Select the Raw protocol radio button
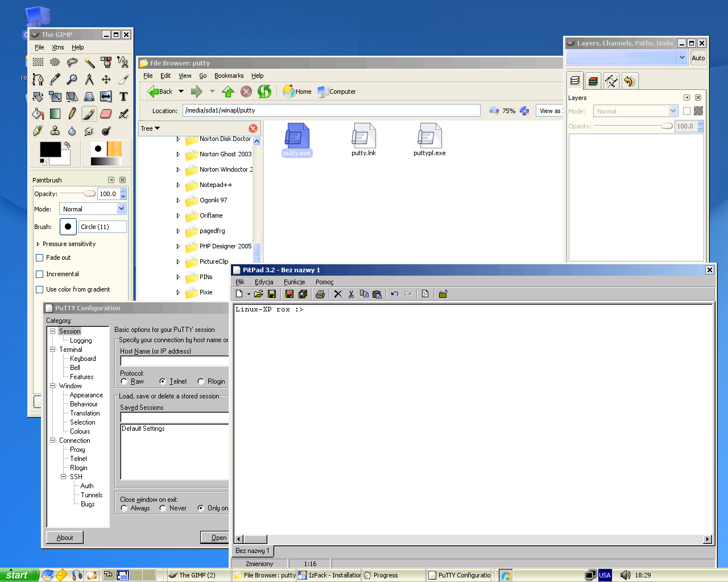 tap(124, 381)
